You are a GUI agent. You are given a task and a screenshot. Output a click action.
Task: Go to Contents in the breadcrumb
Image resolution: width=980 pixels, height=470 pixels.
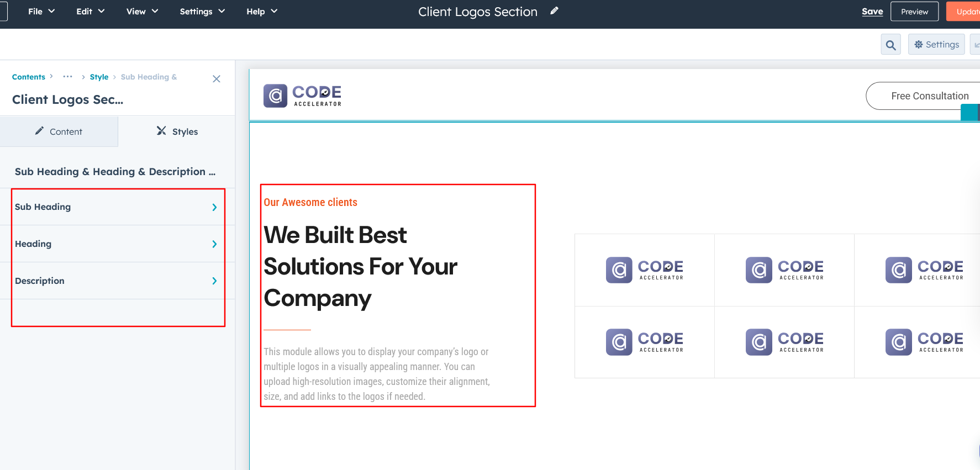click(29, 77)
